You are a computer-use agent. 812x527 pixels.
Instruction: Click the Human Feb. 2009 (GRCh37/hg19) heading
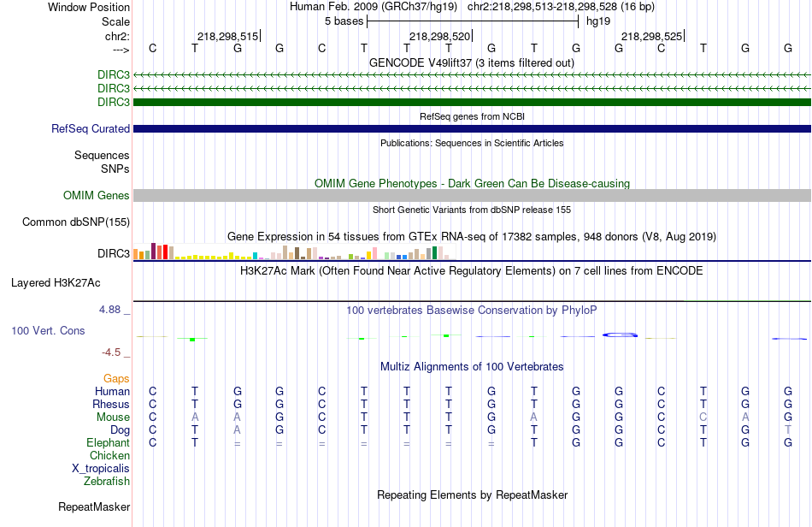pos(374,7)
